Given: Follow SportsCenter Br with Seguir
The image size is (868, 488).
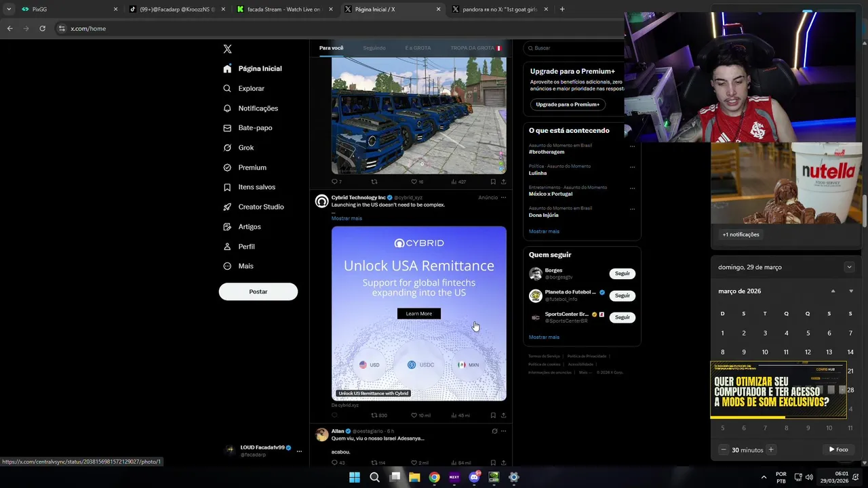Looking at the screenshot, I should [622, 317].
